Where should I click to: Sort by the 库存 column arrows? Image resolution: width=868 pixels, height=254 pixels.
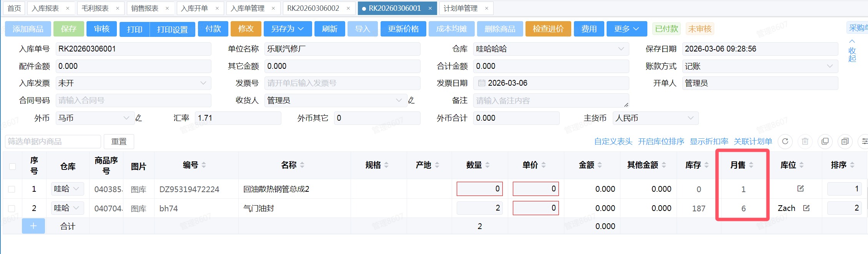pyautogui.click(x=707, y=165)
